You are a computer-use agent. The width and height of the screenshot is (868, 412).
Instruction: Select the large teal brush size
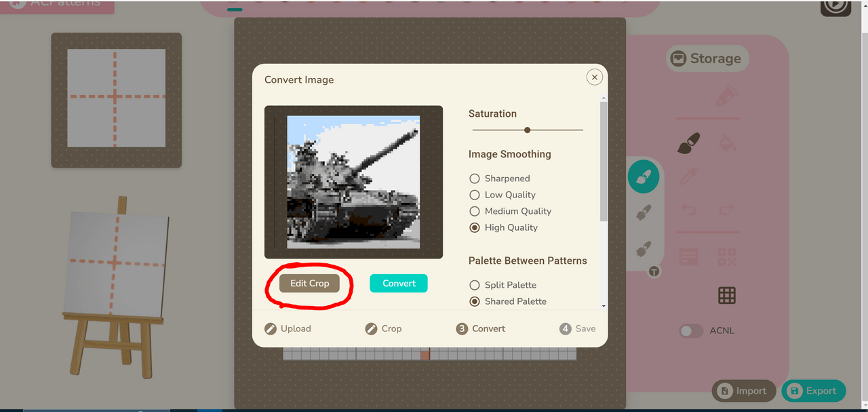[644, 178]
